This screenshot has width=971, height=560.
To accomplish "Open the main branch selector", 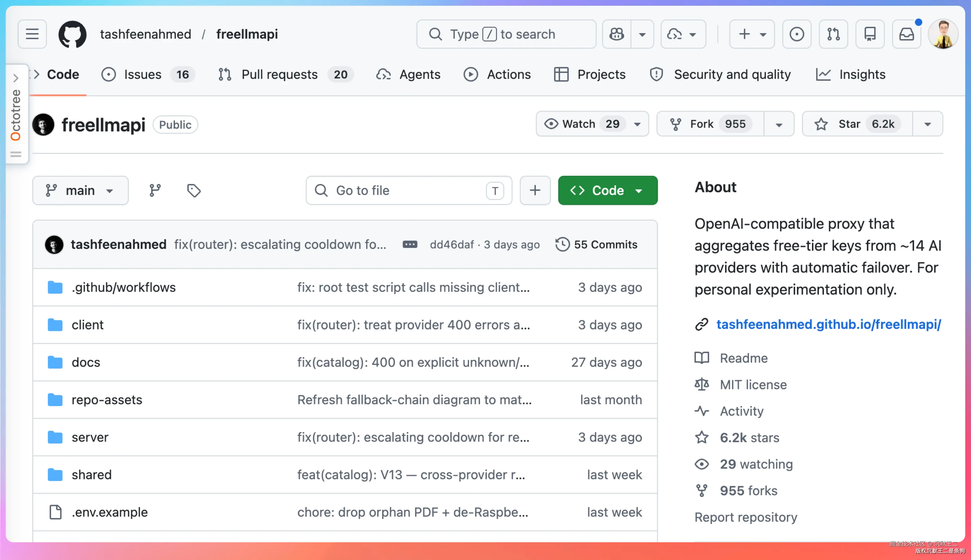I will (x=80, y=190).
